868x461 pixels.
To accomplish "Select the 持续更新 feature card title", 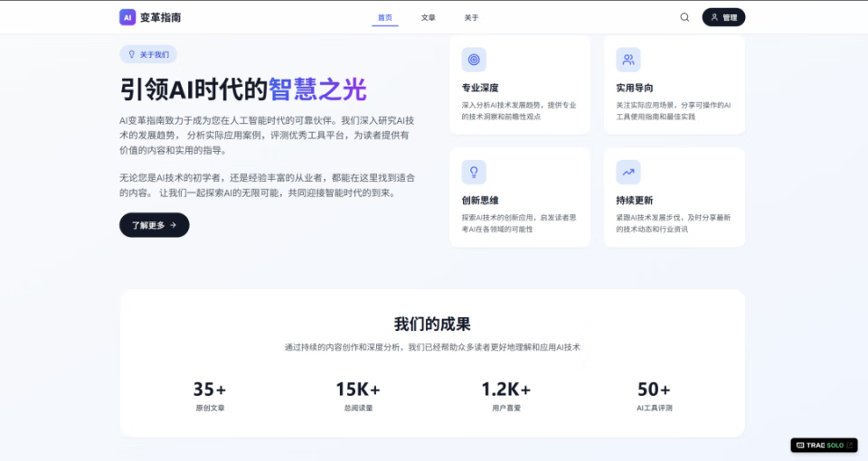I will (x=635, y=200).
